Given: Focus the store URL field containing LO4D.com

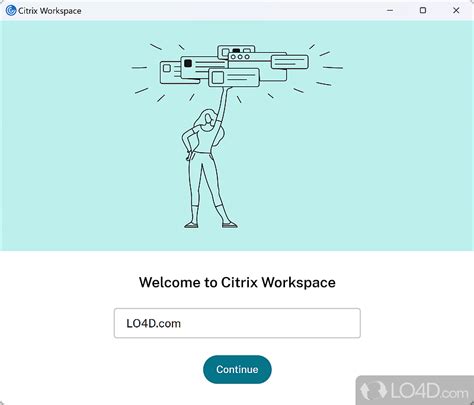Looking at the screenshot, I should (x=237, y=323).
